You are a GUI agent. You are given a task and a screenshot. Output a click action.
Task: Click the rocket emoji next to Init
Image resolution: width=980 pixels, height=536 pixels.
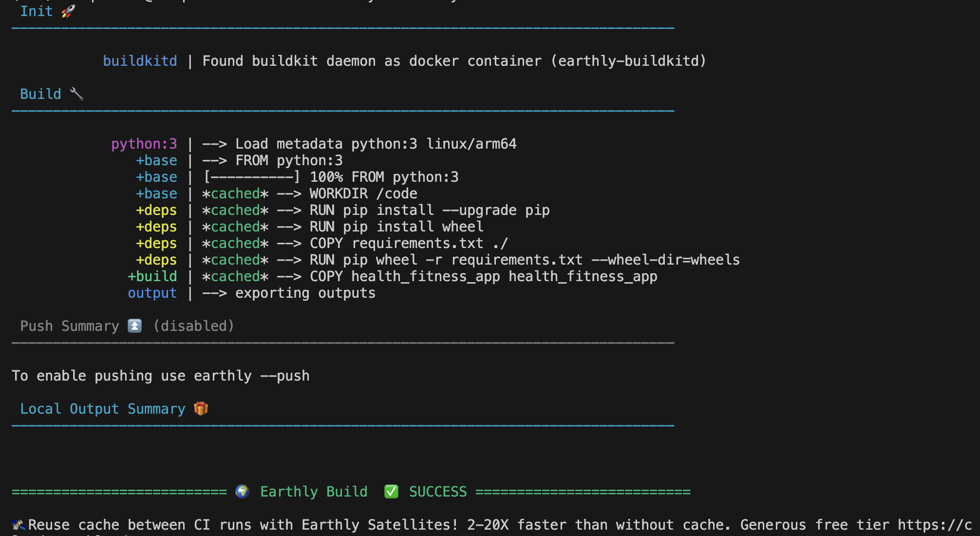point(68,11)
